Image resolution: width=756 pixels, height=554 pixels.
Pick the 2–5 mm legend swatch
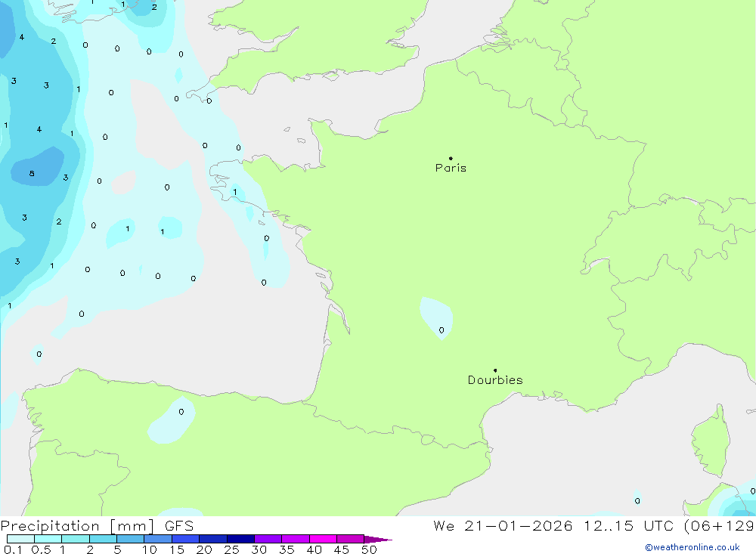point(103,539)
